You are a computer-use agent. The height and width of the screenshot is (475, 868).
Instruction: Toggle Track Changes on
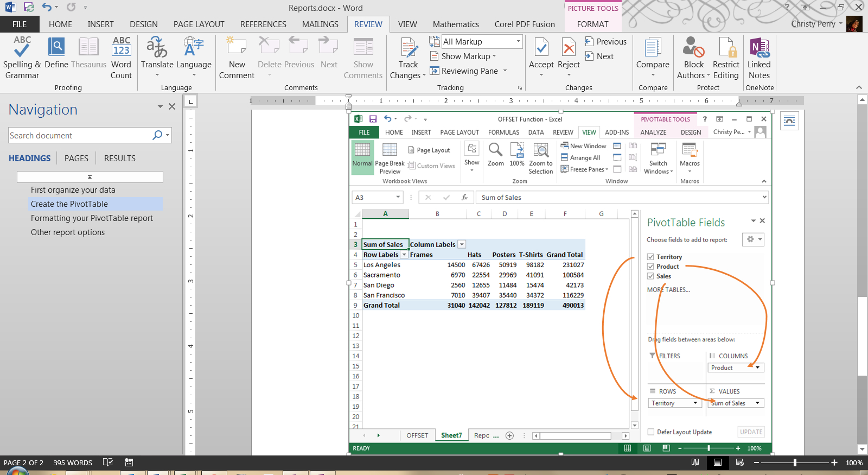409,49
